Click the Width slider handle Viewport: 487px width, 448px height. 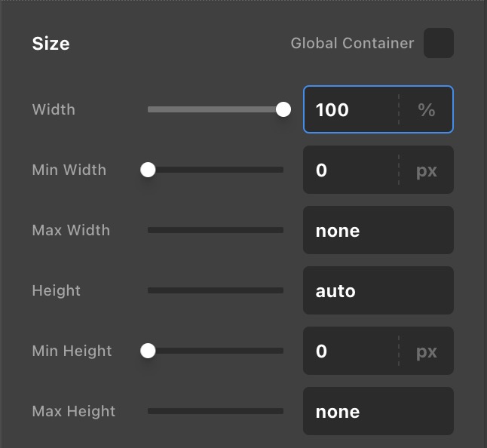coord(283,109)
